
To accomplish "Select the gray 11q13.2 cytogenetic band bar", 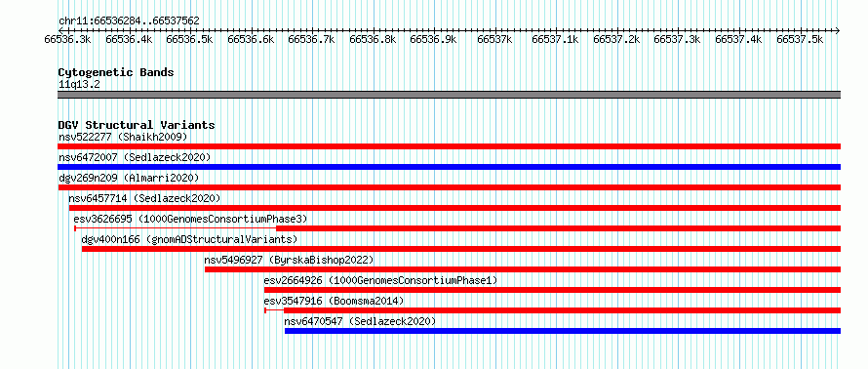I will tap(449, 95).
